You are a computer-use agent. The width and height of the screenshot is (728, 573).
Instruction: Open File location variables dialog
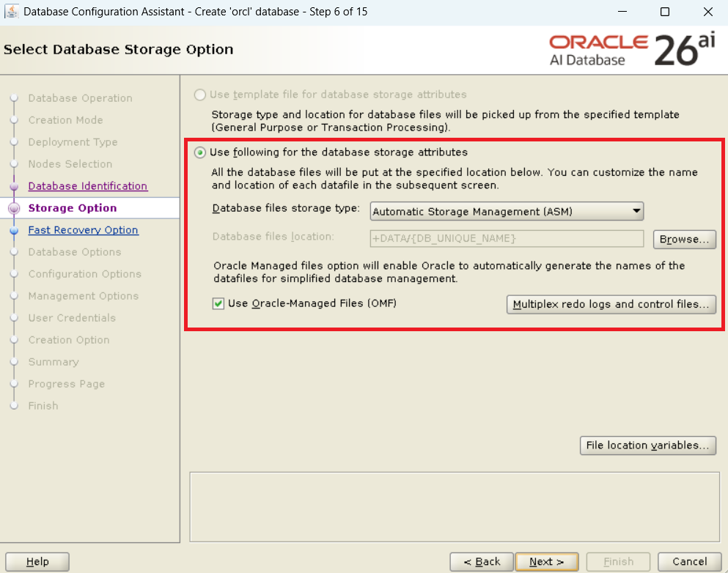[648, 446]
